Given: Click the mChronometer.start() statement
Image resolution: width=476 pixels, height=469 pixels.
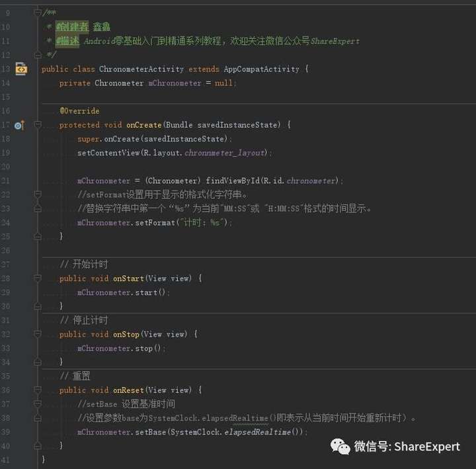Looking at the screenshot, I should pyautogui.click(x=122, y=292).
